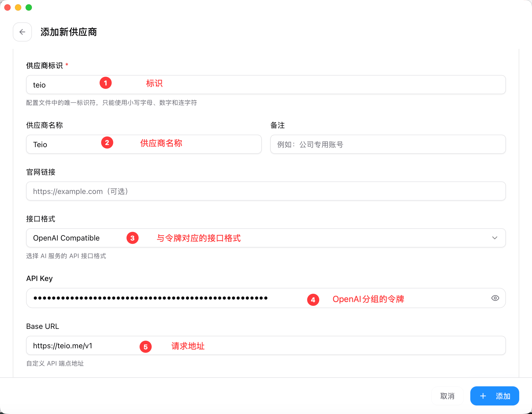The width and height of the screenshot is (532, 414).
Task: Click the 供应商标识 input field
Action: point(266,85)
